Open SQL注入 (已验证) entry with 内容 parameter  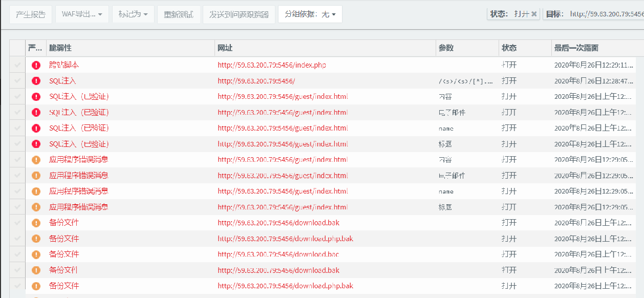pyautogui.click(x=79, y=97)
